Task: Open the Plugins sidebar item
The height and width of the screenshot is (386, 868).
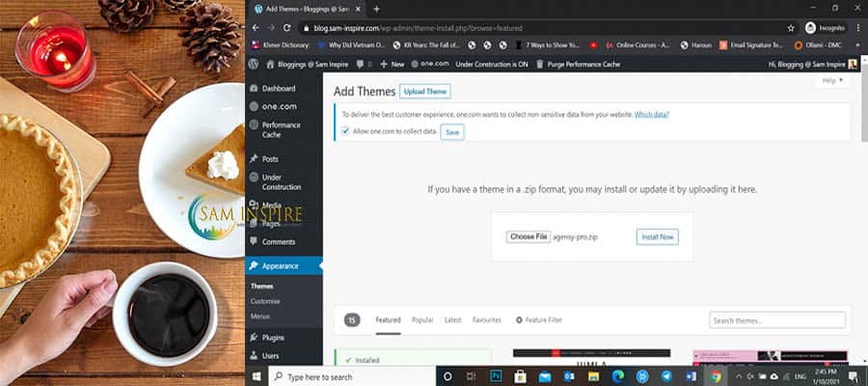Action: click(x=273, y=337)
